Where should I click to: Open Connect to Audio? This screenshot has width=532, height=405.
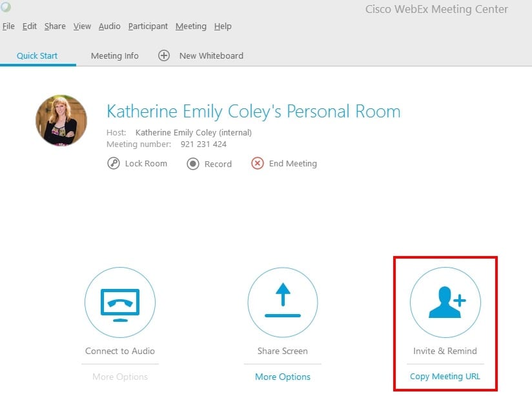[119, 302]
